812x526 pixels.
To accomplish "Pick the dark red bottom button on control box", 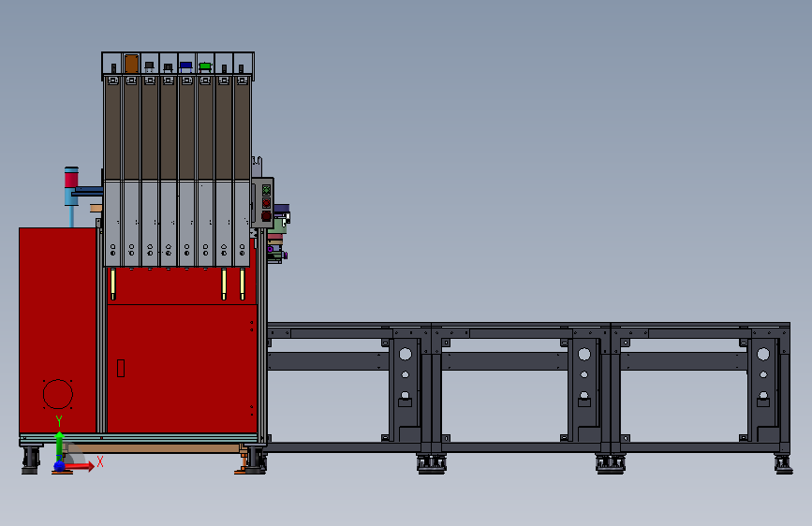I will [266, 215].
